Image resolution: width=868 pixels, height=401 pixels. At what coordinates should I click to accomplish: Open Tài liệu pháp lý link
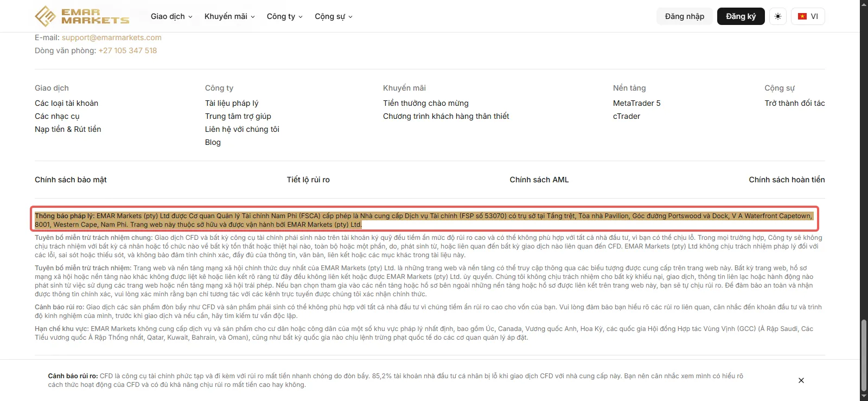[232, 103]
